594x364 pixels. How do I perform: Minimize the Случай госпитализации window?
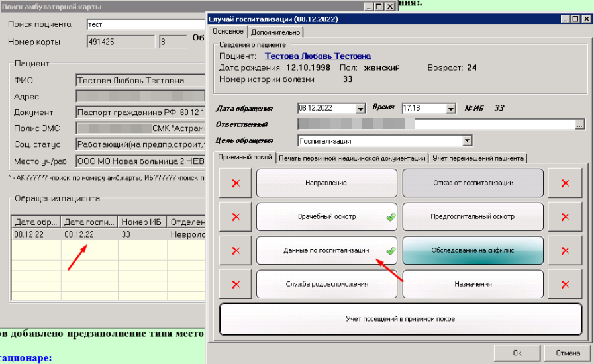pyautogui.click(x=565, y=19)
